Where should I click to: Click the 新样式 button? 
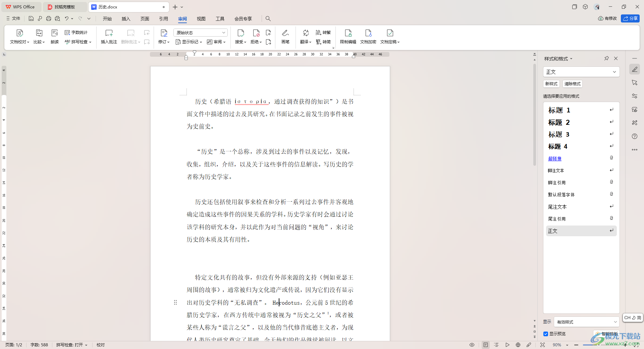551,84
